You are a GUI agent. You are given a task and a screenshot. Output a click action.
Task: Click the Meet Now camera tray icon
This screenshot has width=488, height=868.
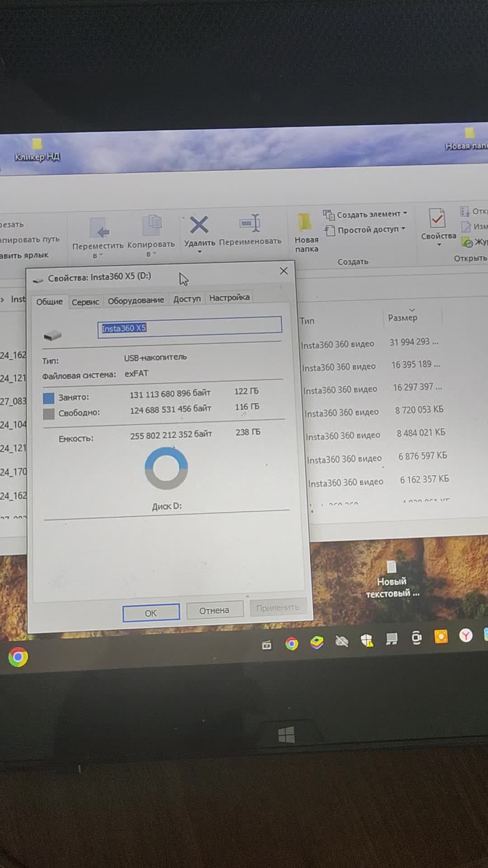[416, 638]
